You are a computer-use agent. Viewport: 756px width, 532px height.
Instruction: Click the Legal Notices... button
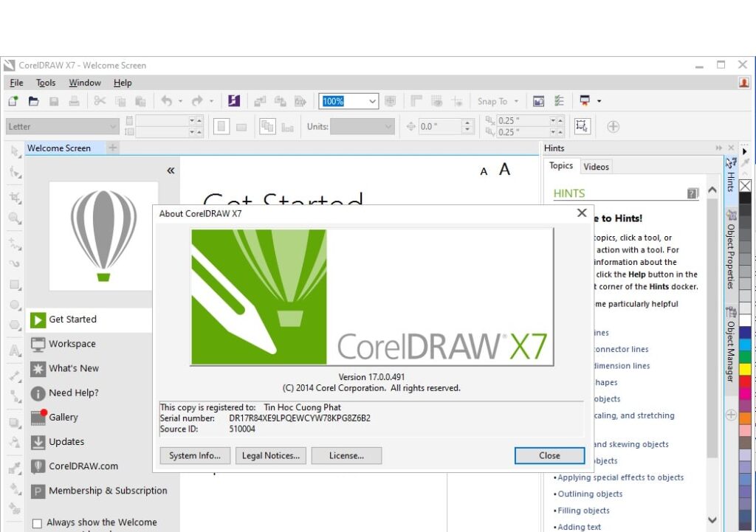pos(270,456)
